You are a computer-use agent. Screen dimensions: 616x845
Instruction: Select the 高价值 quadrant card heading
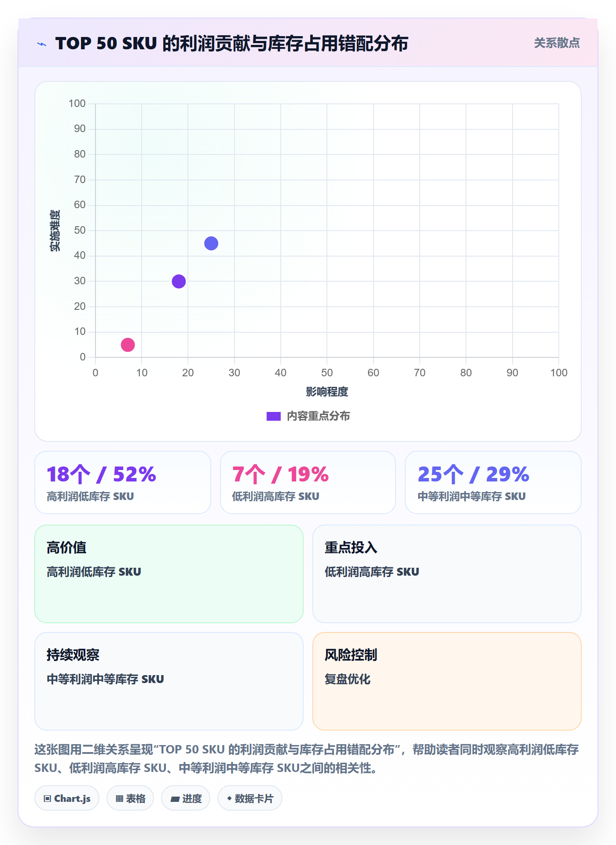coord(66,547)
